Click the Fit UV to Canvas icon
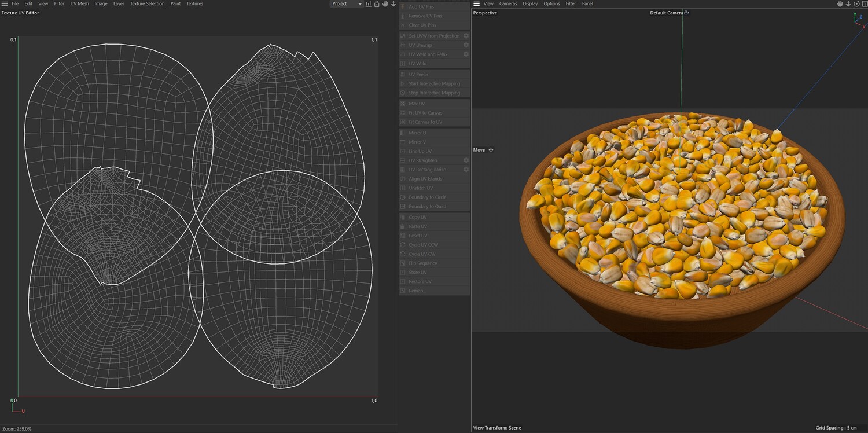 403,113
